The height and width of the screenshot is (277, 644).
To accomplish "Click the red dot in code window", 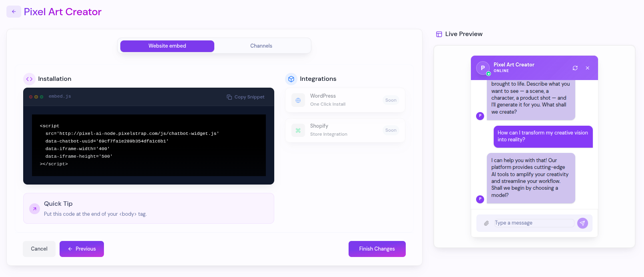I will (x=31, y=97).
